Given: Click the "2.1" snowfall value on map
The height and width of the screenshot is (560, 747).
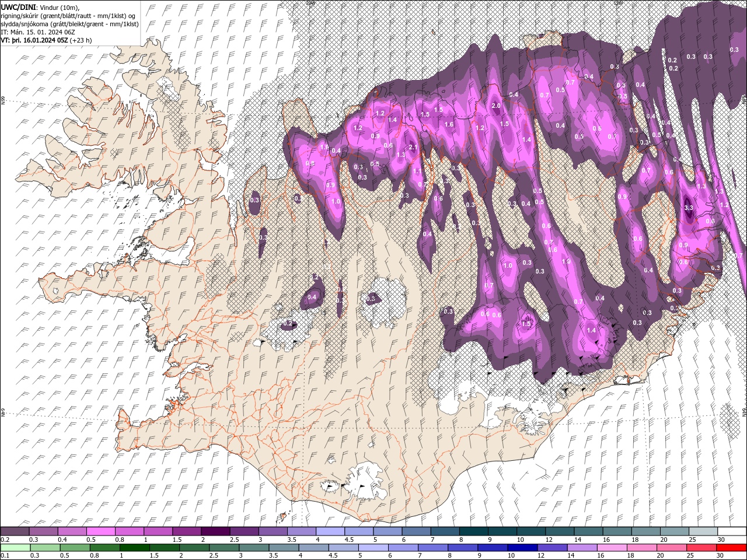Looking at the screenshot, I should pos(413,147).
